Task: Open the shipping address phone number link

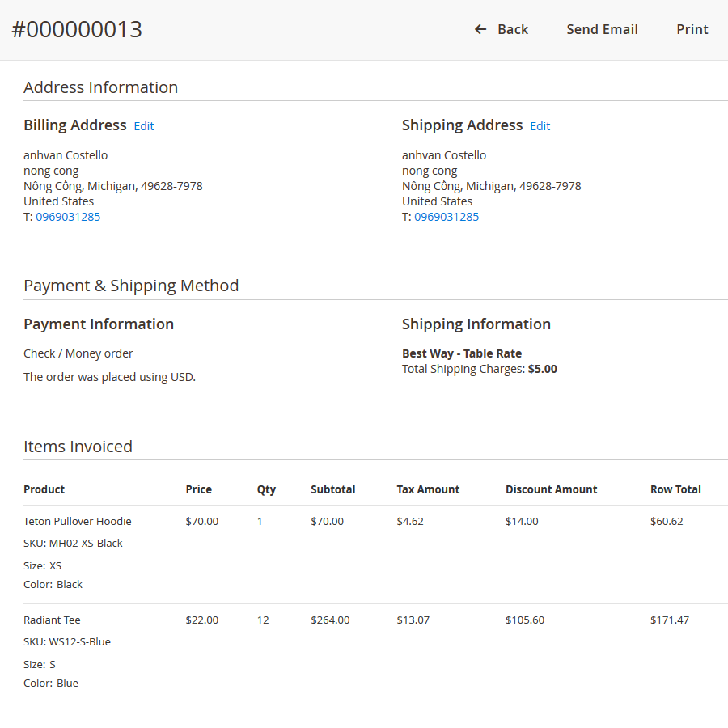Action: coord(447,217)
